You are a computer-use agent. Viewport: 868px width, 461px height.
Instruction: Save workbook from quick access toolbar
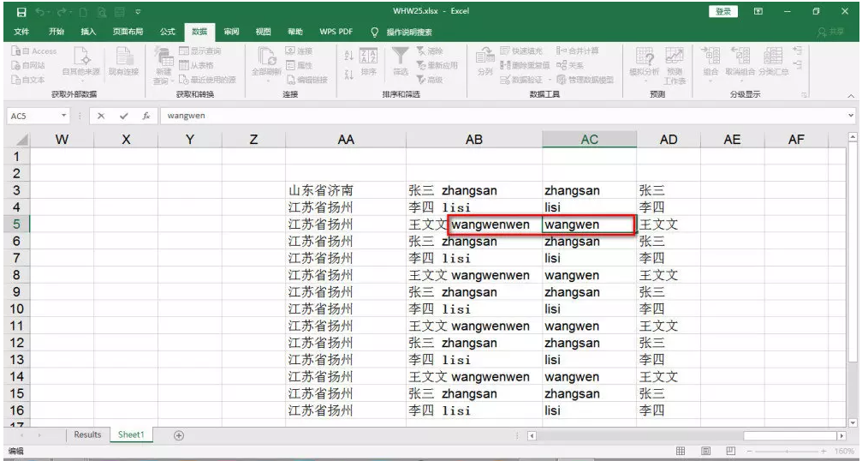[21, 12]
